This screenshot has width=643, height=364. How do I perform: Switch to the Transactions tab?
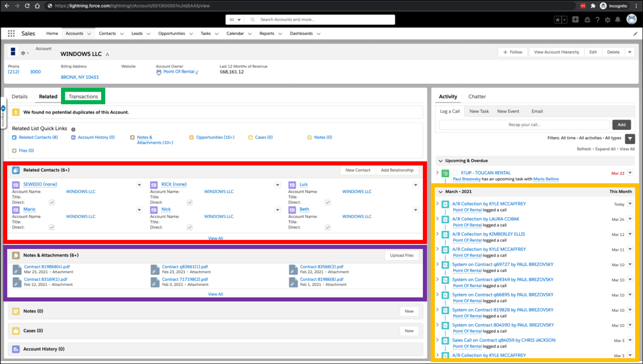[x=83, y=96]
